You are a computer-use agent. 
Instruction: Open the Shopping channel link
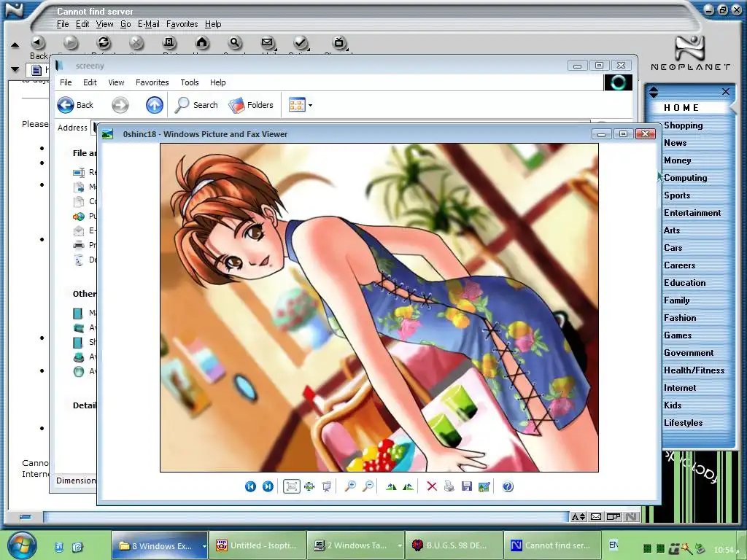[683, 125]
